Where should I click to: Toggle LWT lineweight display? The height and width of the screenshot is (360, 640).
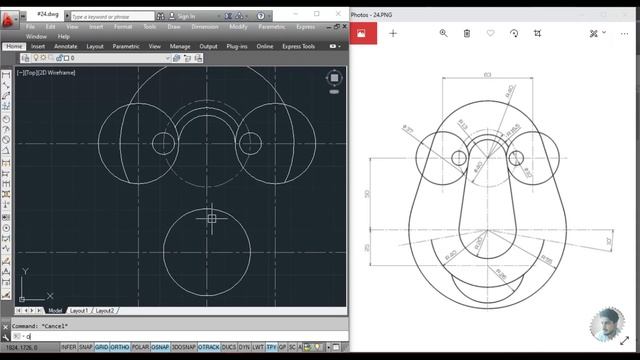coord(258,347)
